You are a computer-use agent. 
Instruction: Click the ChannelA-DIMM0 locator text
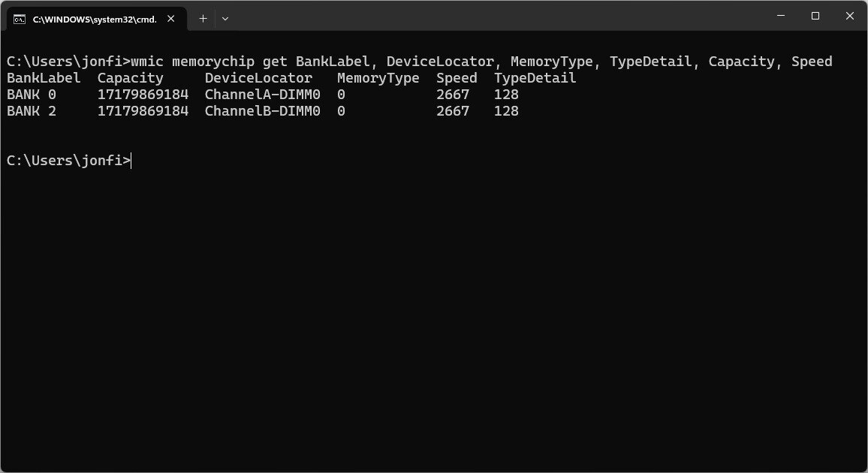click(261, 94)
